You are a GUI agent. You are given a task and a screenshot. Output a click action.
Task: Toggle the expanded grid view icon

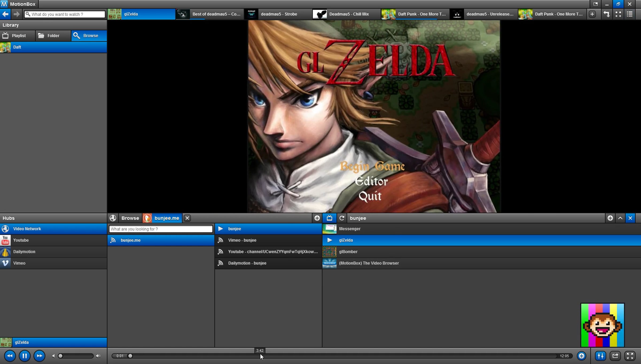[618, 14]
